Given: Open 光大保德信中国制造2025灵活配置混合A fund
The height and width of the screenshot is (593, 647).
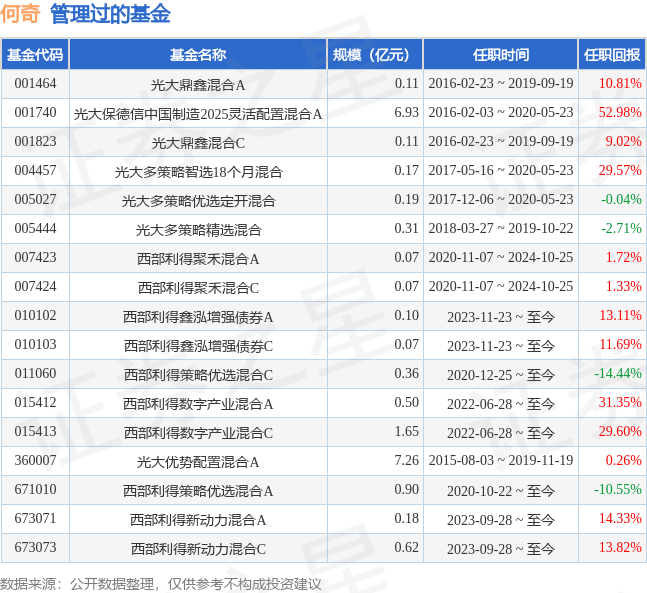Looking at the screenshot, I should coord(198,113).
